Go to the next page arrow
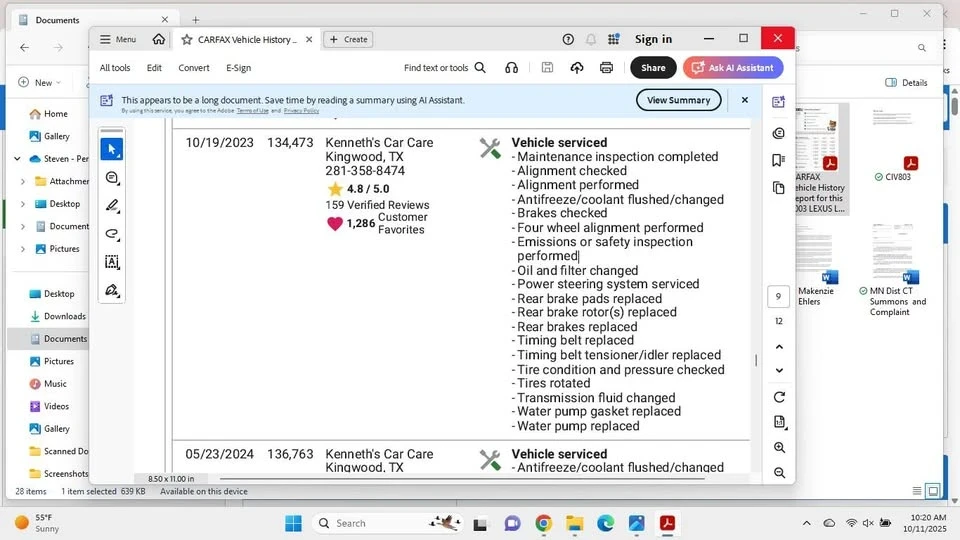960x540 pixels. pos(779,370)
